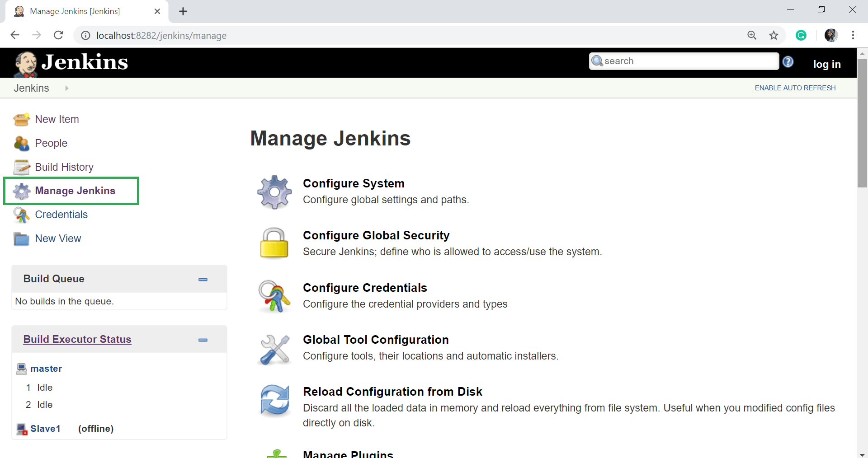The width and height of the screenshot is (868, 458).
Task: Select the Manage Jenkins browser tab
Action: pyautogui.click(x=87, y=11)
